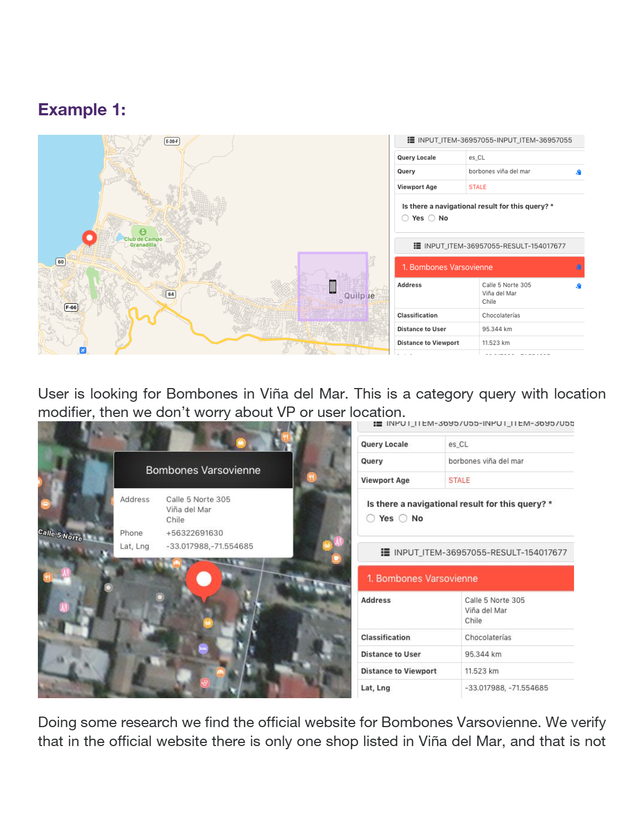Click the 'Example 1:' heading
Image resolution: width=644 pixels, height=834 pixels.
point(82,110)
